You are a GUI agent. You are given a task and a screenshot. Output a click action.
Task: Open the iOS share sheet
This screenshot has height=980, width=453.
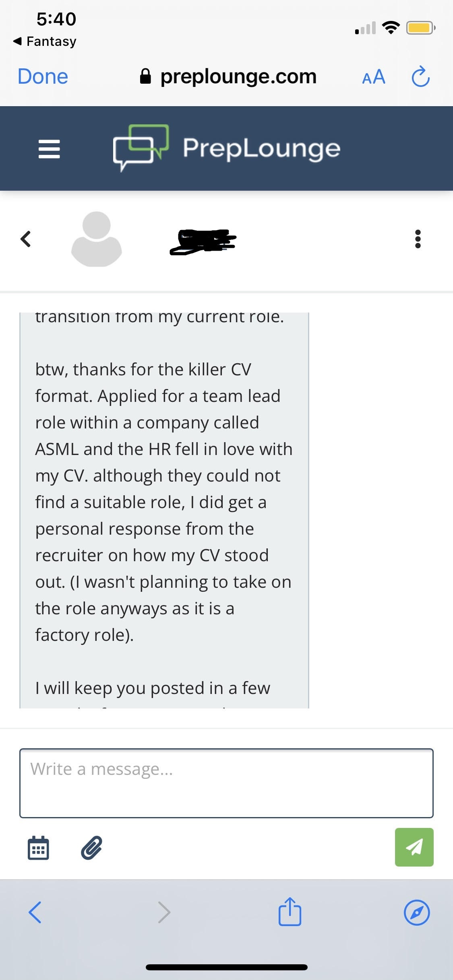(x=290, y=911)
